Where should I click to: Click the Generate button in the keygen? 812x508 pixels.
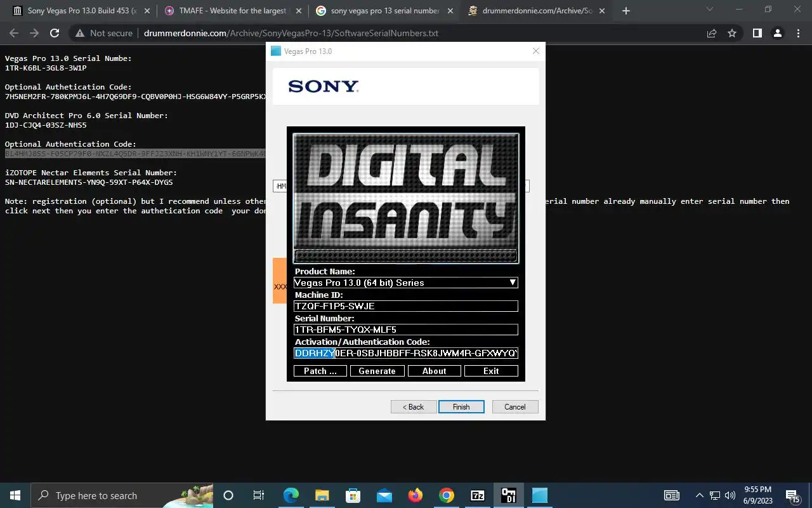pyautogui.click(x=377, y=371)
